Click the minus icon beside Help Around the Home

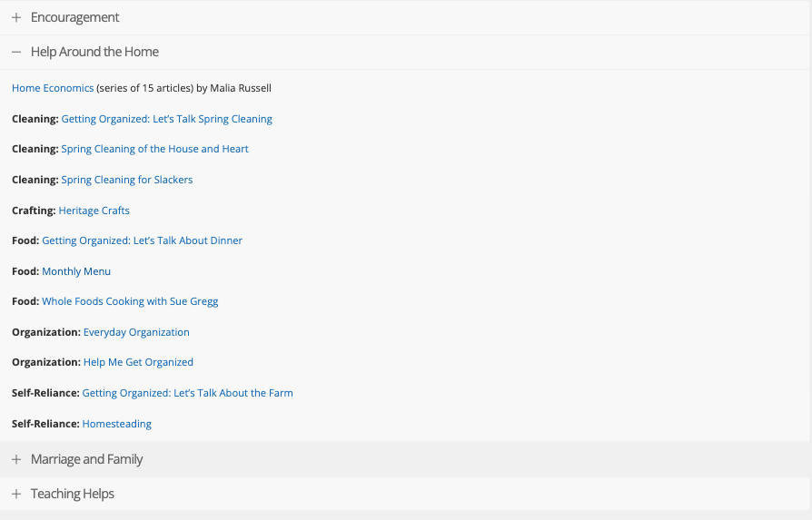coord(16,53)
